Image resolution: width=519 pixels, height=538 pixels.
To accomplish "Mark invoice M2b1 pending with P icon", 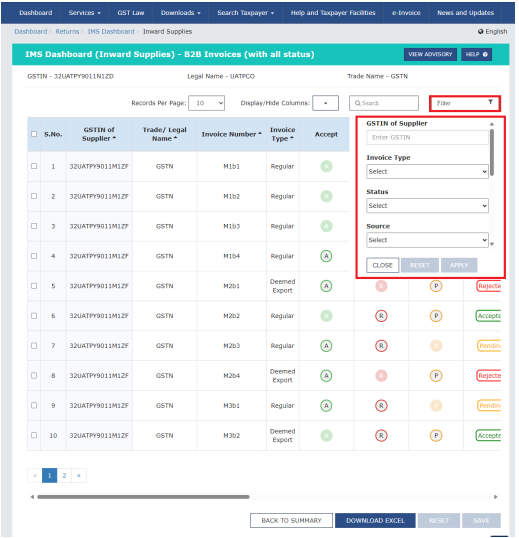I will [436, 286].
